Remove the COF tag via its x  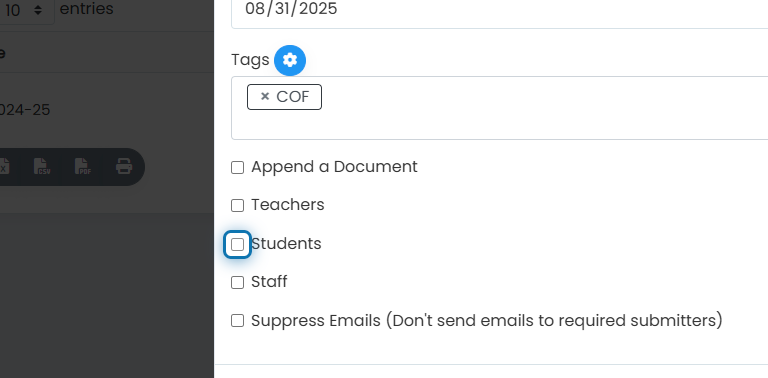(x=265, y=96)
